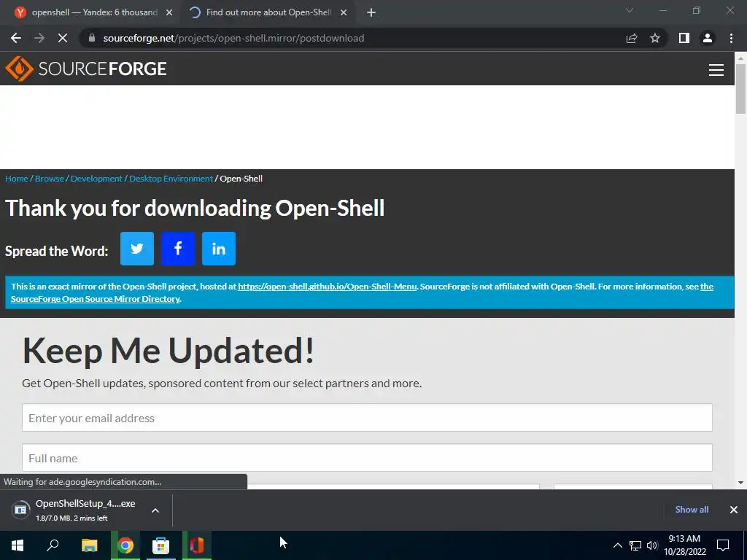The image size is (747, 560).
Task: Share Open-Shell on Facebook
Action: (178, 249)
